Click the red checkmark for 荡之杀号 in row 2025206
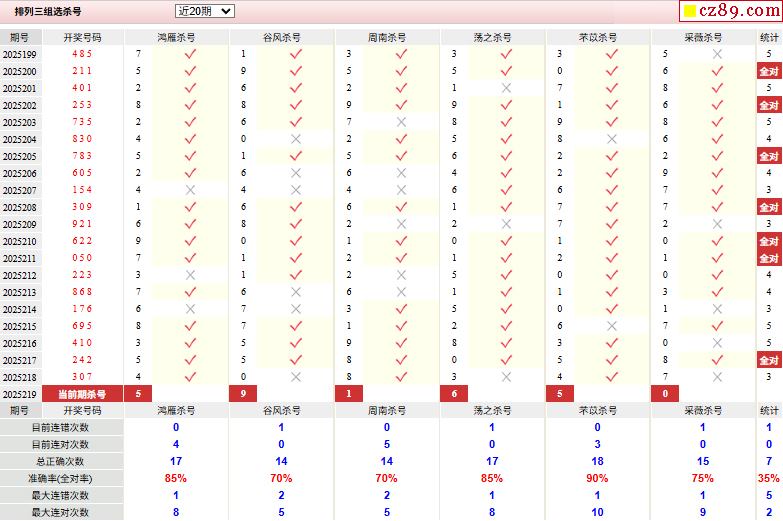783x521 pixels. (x=506, y=173)
